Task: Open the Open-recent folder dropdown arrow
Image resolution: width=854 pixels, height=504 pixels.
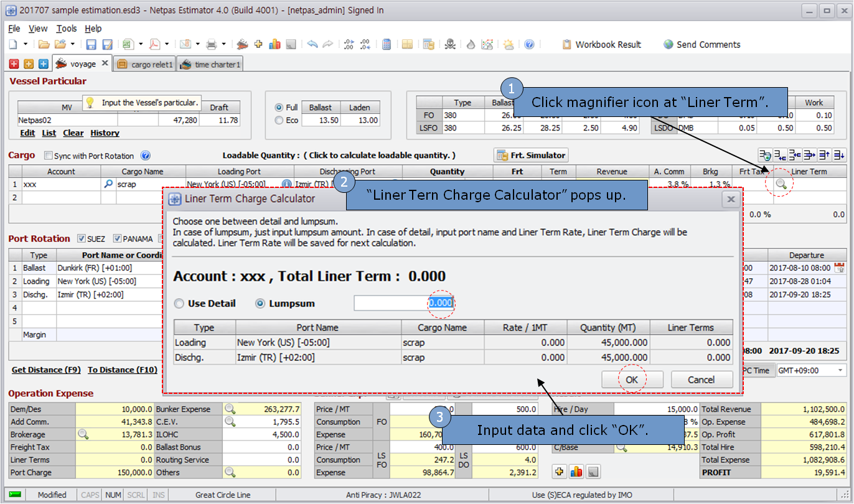Action: (72, 44)
